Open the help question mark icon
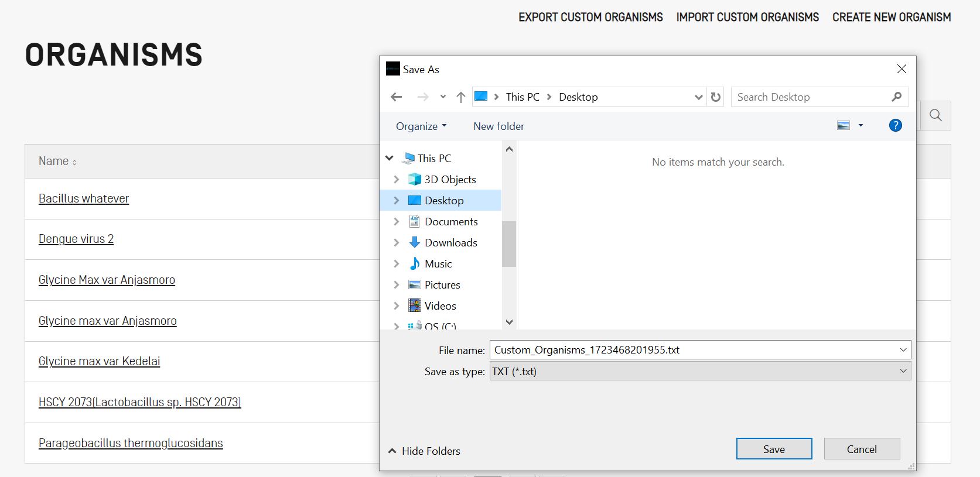This screenshot has height=477, width=980. 895,125
